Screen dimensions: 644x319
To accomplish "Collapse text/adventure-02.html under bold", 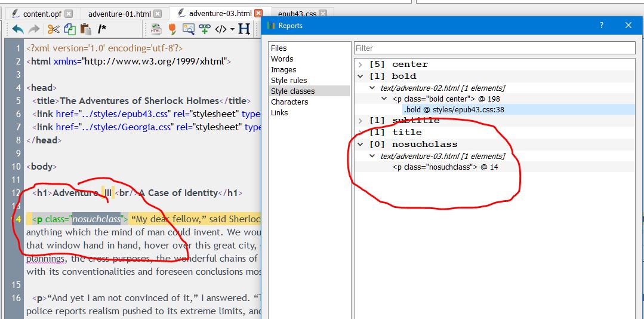I will 372,88.
